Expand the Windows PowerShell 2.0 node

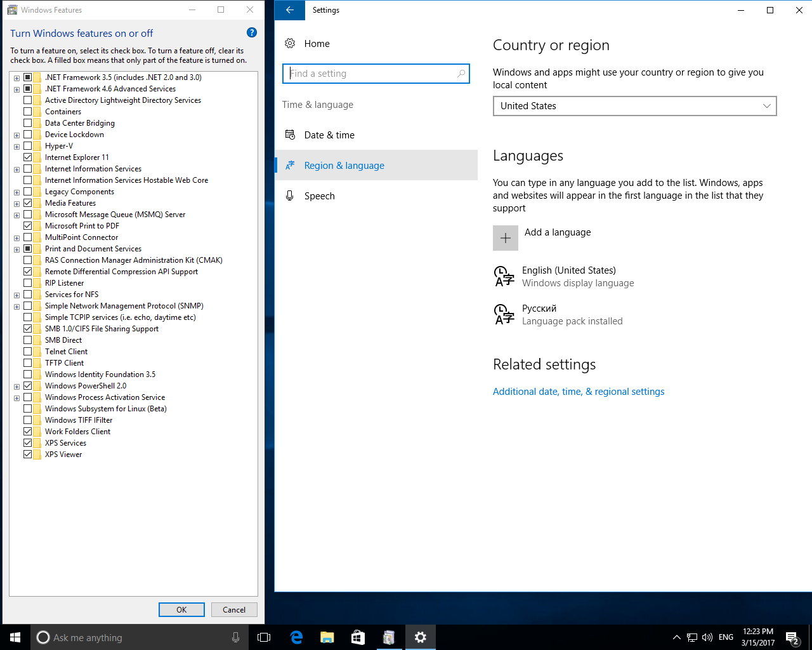[16, 386]
